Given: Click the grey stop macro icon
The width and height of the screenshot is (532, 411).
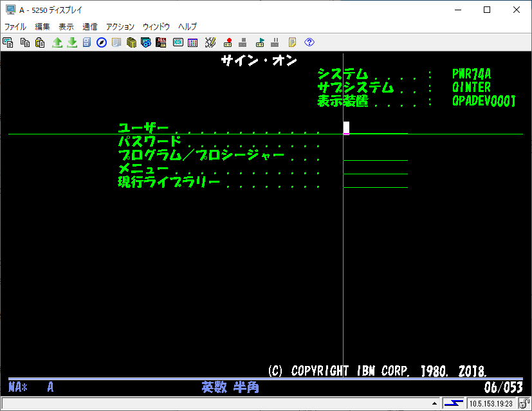Looking at the screenshot, I should coord(243,42).
